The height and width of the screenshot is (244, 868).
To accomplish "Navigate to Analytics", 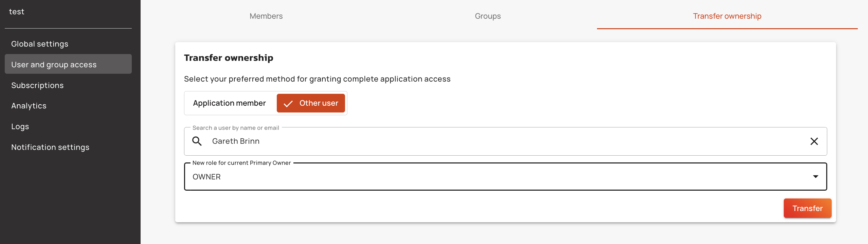I will click(x=29, y=106).
